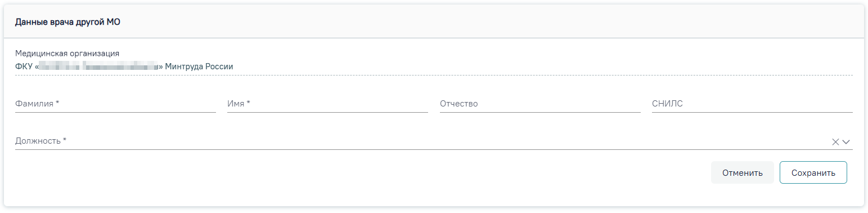Clear the Должность field with the X icon

(x=835, y=142)
